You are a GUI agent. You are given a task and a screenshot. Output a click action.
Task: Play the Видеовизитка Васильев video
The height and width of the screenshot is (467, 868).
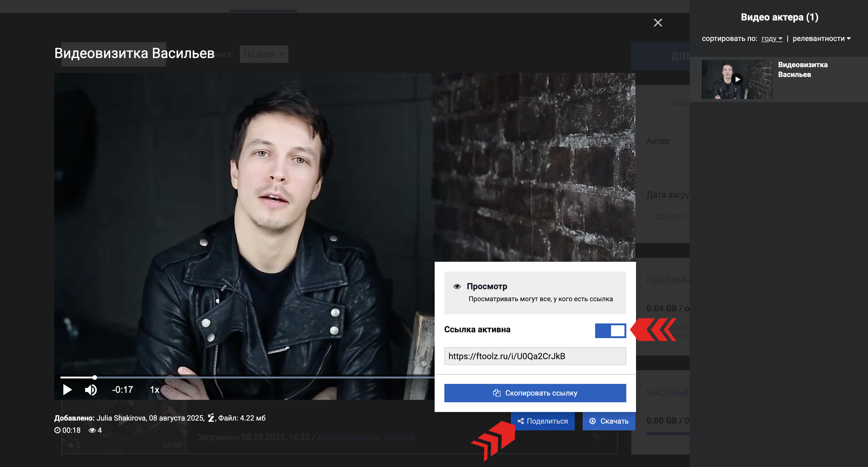pos(67,390)
